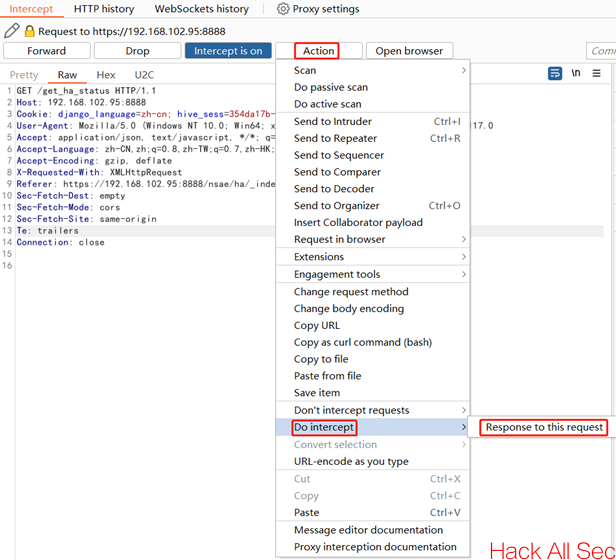
Task: Select the Raw view tab
Action: click(67, 75)
